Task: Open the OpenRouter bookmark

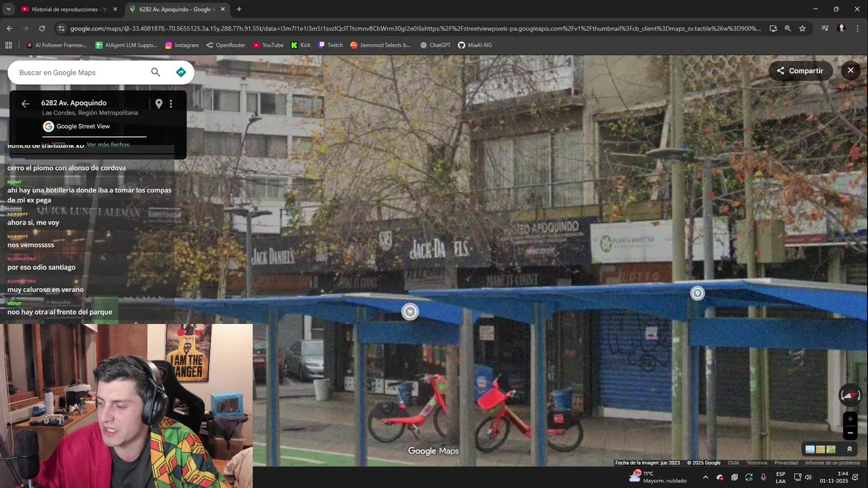Action: coord(226,45)
